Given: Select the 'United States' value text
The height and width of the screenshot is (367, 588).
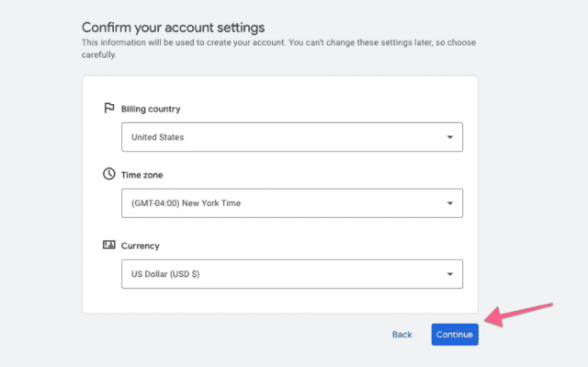Looking at the screenshot, I should click(x=157, y=137).
